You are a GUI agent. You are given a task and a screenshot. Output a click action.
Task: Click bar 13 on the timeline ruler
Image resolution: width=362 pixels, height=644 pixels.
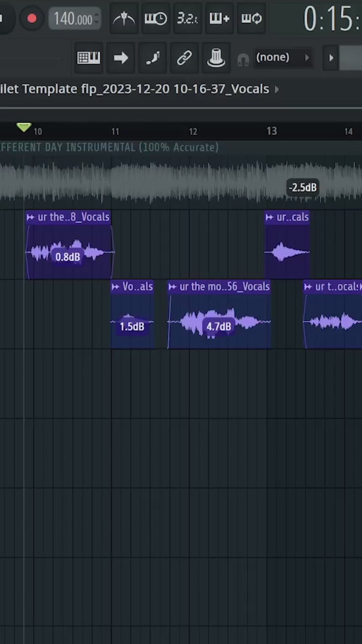tap(271, 131)
